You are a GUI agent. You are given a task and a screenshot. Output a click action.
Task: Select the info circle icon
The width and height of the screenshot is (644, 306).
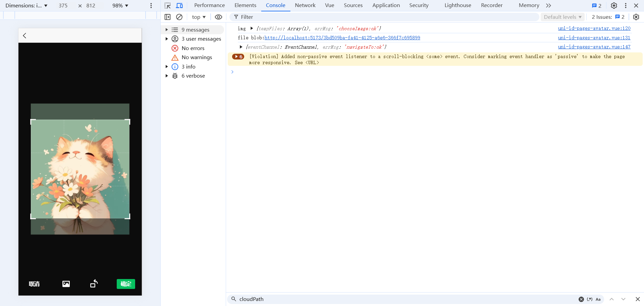click(175, 67)
